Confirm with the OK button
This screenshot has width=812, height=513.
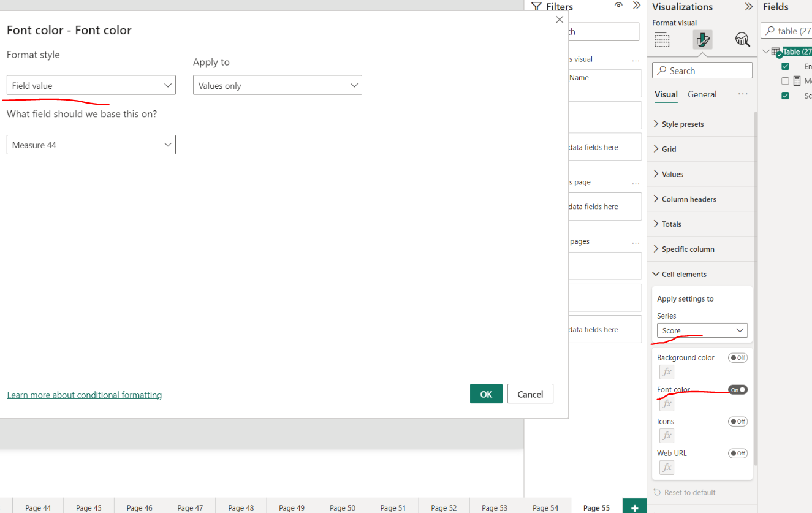486,393
